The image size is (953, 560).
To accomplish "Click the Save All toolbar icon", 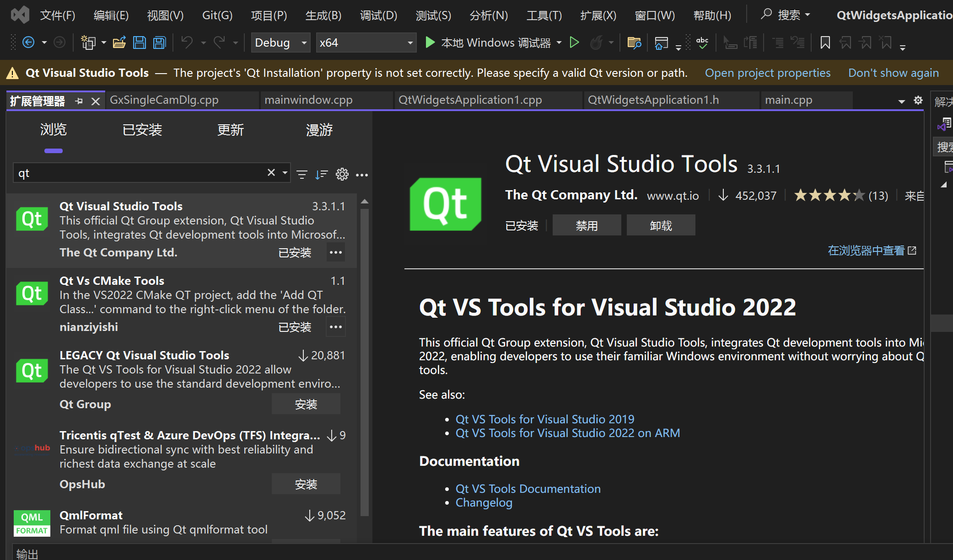I will pyautogui.click(x=160, y=43).
